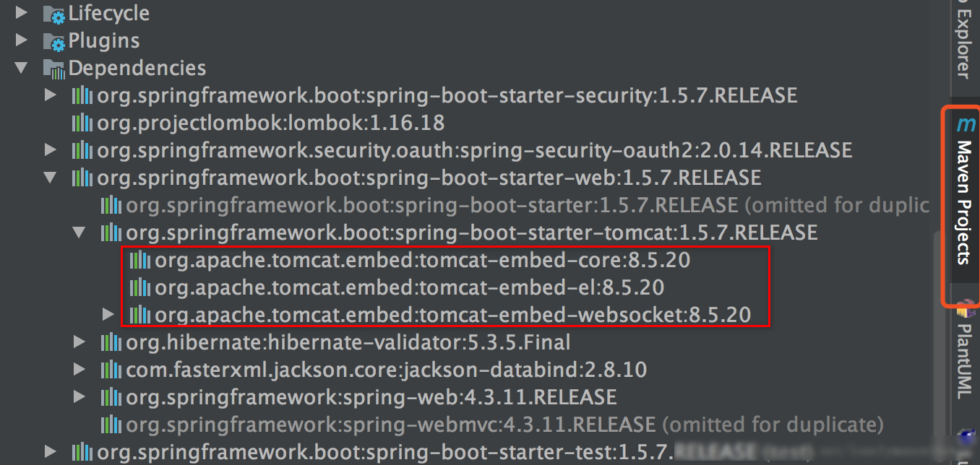Select spring-security-oauth2:2.0.14.RELEASE item
Image resolution: width=980 pixels, height=465 pixels.
click(474, 150)
